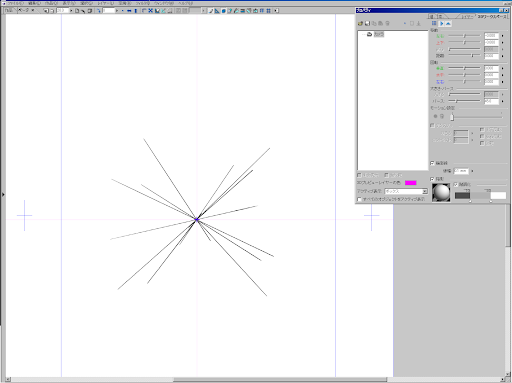
Task: Click the paste icon in 3D panel toolbar
Action: click(x=380, y=23)
